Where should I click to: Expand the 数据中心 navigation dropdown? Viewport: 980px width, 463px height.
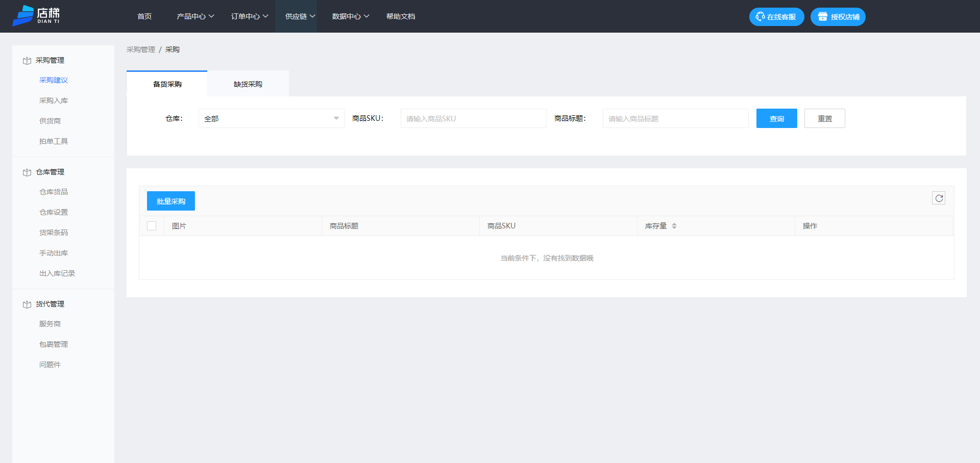(350, 16)
